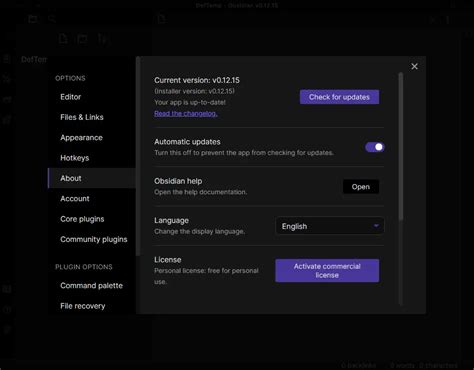
Task: Click the search magnifier icon in background
Action: click(x=52, y=19)
